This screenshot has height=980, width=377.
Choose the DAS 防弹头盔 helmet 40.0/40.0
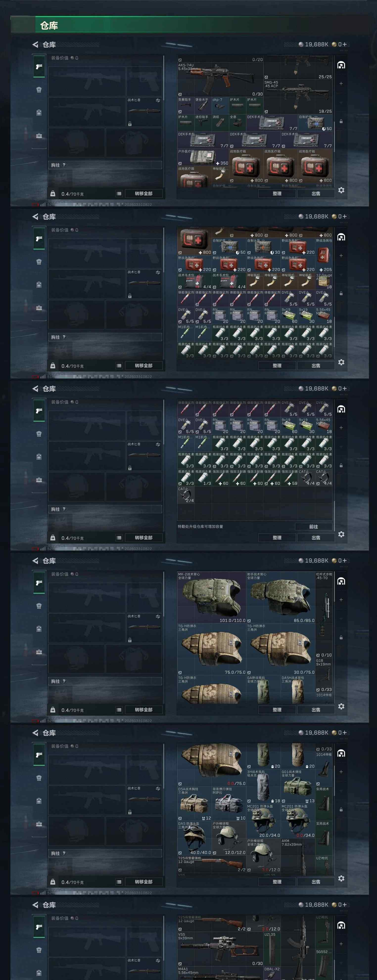(x=194, y=838)
